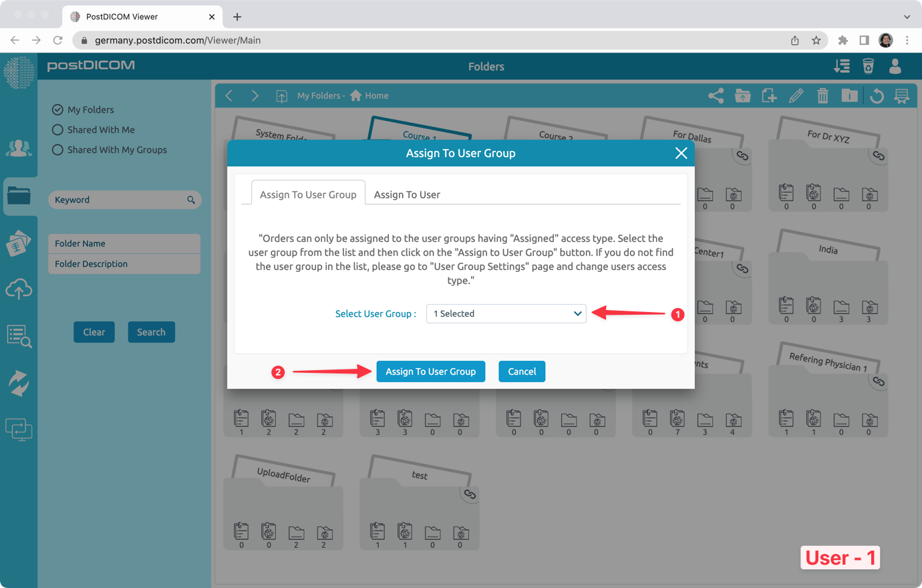Create a new folder with the add icon
This screenshot has height=588, width=922.
(x=769, y=96)
